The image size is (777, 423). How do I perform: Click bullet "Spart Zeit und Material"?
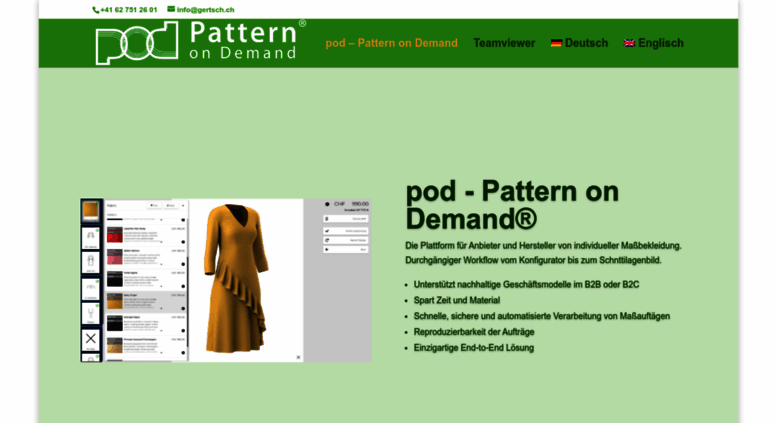457,301
